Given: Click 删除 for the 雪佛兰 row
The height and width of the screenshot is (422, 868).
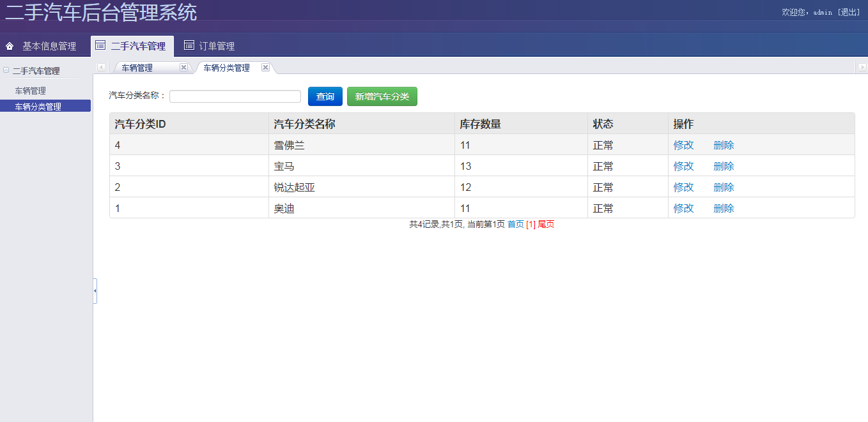Looking at the screenshot, I should (x=724, y=145).
